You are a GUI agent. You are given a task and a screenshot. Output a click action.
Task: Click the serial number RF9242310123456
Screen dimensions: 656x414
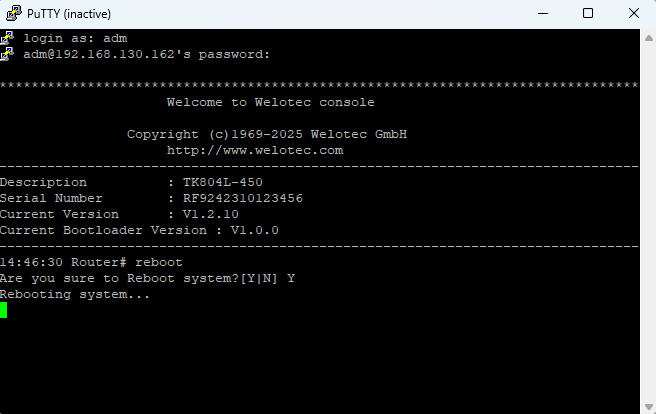(243, 198)
